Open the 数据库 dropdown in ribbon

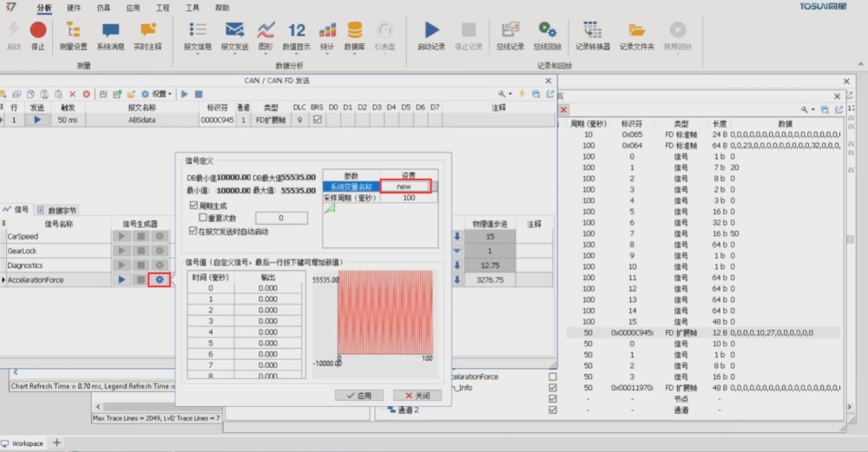(x=354, y=46)
